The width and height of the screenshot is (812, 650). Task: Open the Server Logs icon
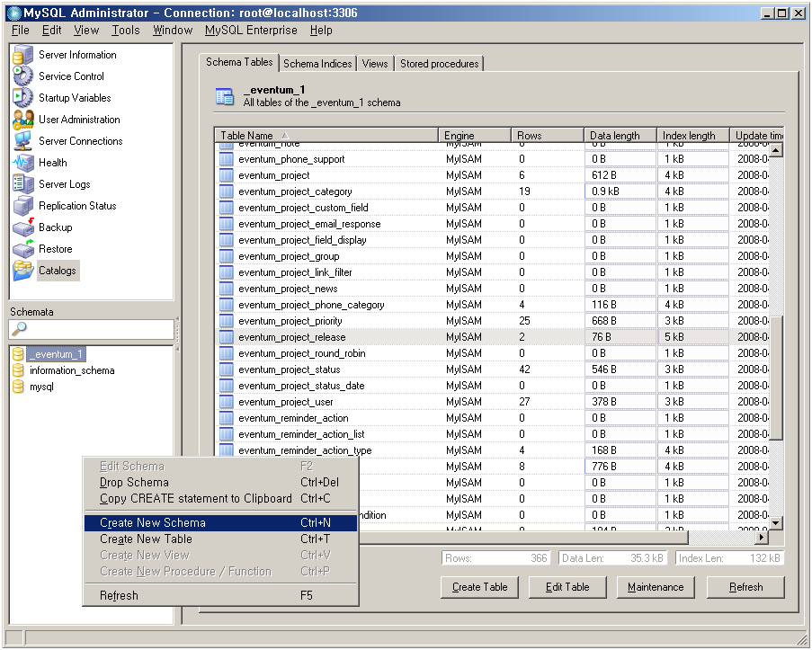coord(22,184)
